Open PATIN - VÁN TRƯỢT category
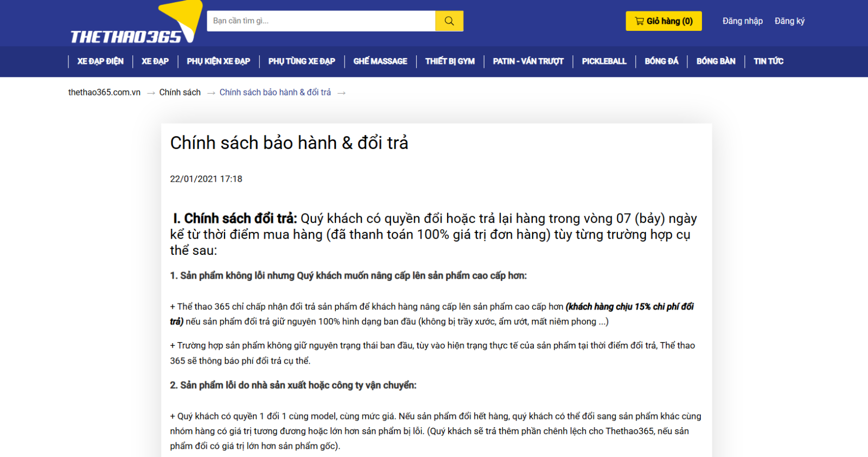The height and width of the screenshot is (457, 868). click(x=528, y=61)
